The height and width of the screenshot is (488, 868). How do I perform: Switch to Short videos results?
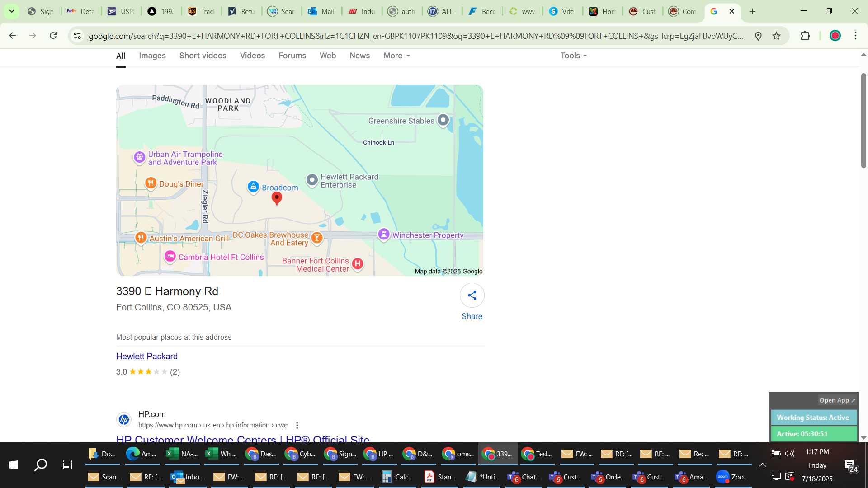click(x=203, y=56)
